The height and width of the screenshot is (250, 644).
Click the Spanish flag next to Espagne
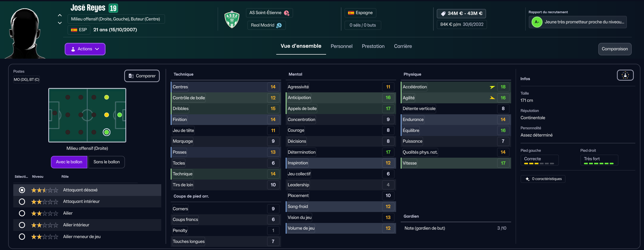point(351,13)
